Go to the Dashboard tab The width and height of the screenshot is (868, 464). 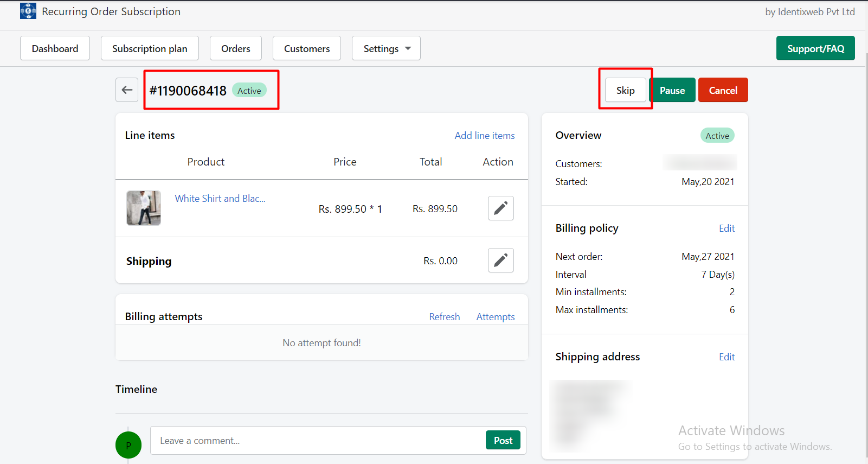click(x=55, y=48)
